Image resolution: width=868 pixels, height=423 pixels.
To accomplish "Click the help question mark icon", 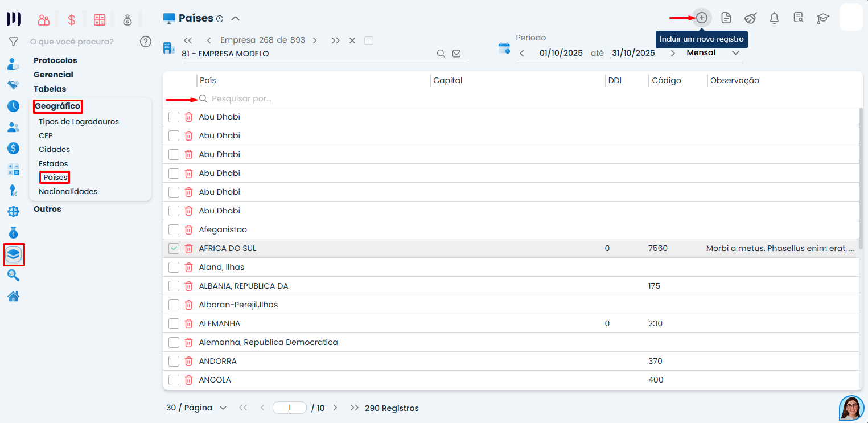I will (x=146, y=42).
